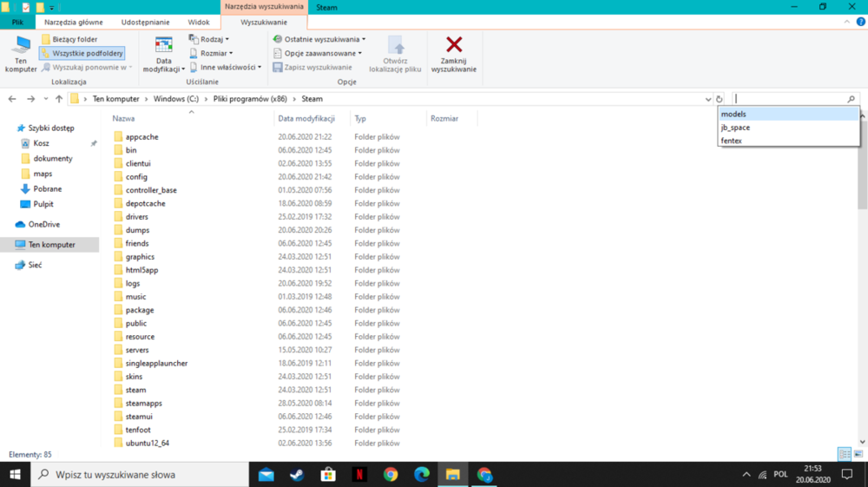Expand Opcje zaawansowane dropdown

click(318, 53)
